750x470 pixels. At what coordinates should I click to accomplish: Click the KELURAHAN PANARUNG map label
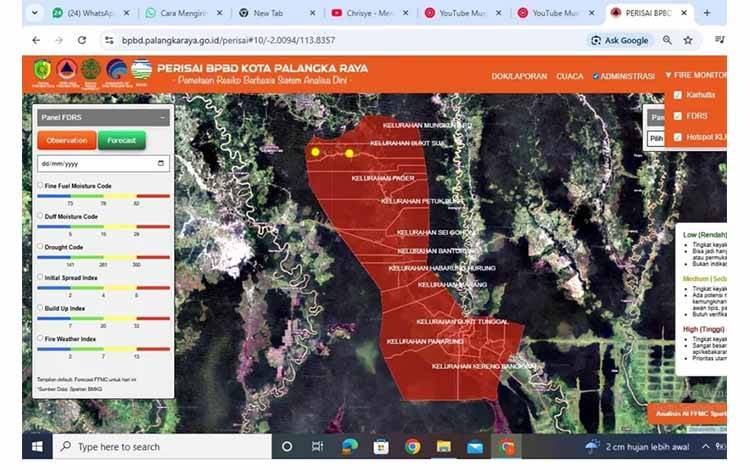pyautogui.click(x=425, y=341)
